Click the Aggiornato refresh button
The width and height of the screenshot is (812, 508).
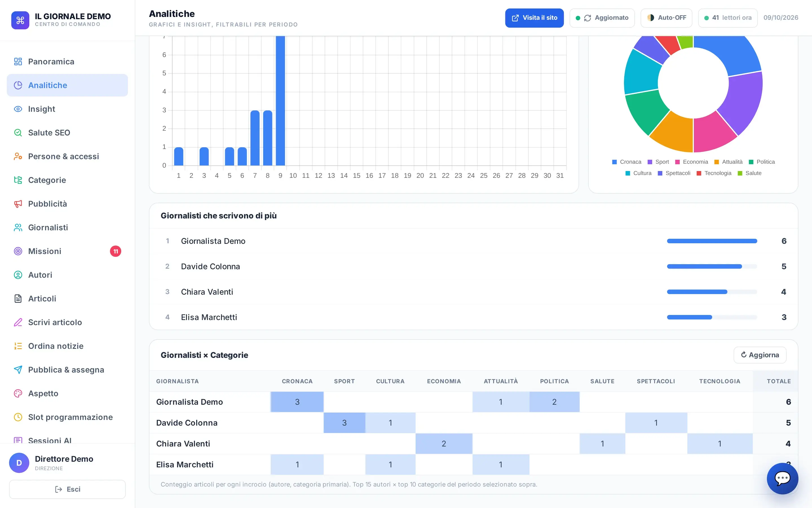click(602, 18)
